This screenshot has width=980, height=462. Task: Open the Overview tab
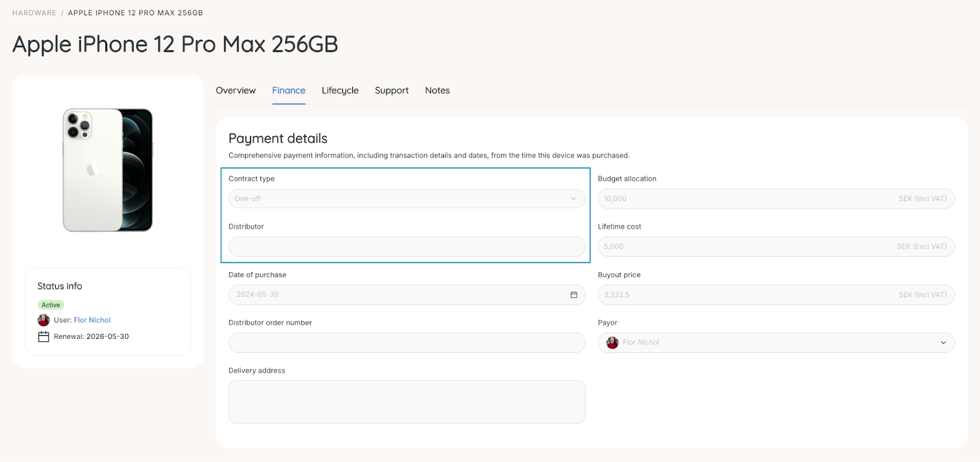[235, 90]
